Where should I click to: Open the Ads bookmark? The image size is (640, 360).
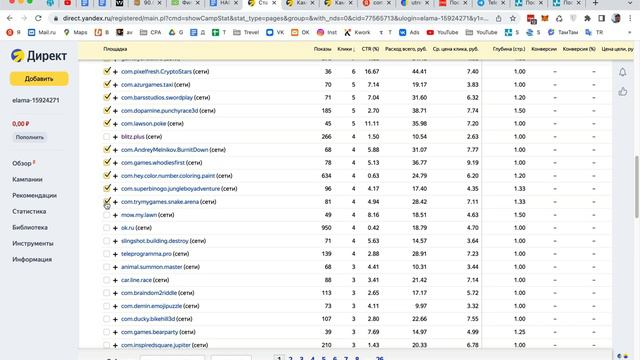click(409, 32)
